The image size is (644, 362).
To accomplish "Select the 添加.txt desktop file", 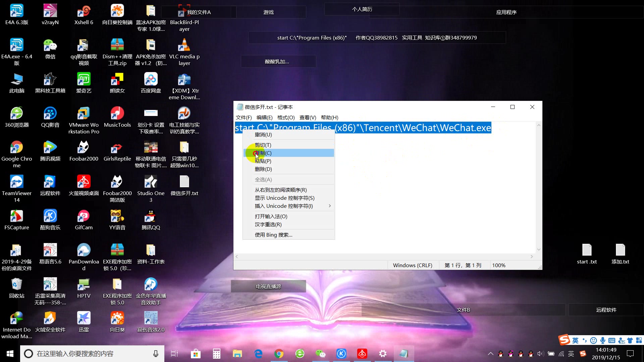I will pyautogui.click(x=620, y=254).
